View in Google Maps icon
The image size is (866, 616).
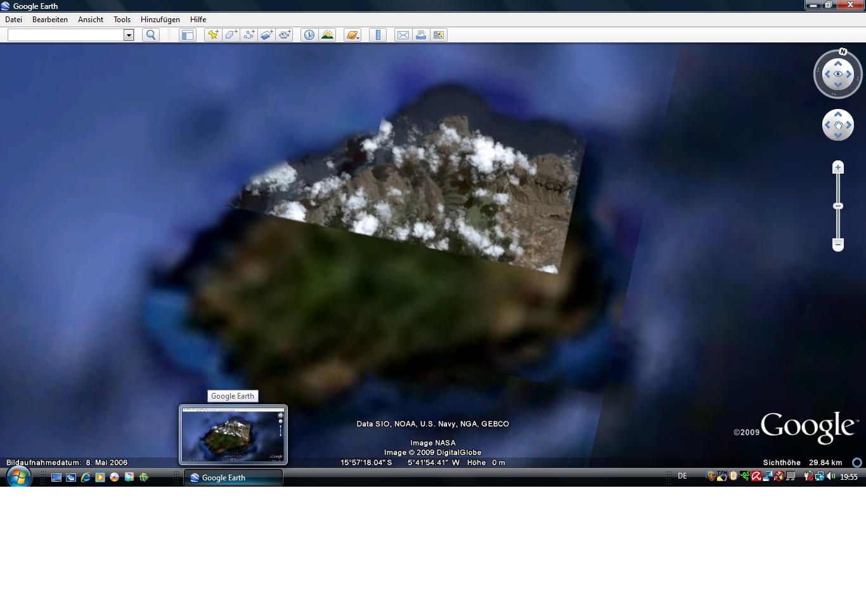click(439, 35)
